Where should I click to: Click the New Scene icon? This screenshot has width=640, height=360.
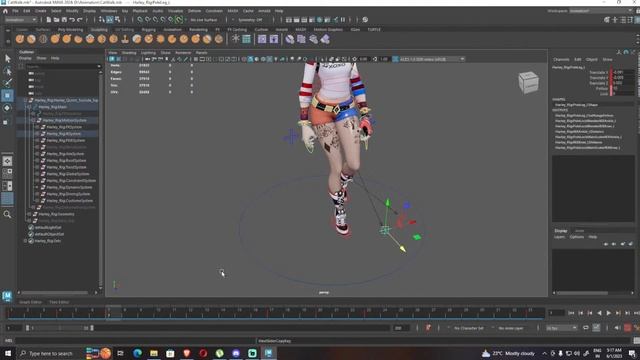click(x=49, y=20)
